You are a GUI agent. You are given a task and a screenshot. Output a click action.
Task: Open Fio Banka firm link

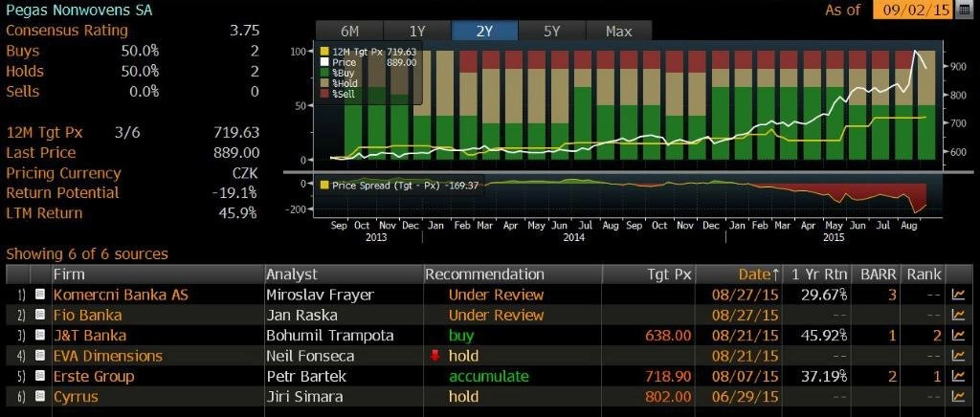(87, 316)
